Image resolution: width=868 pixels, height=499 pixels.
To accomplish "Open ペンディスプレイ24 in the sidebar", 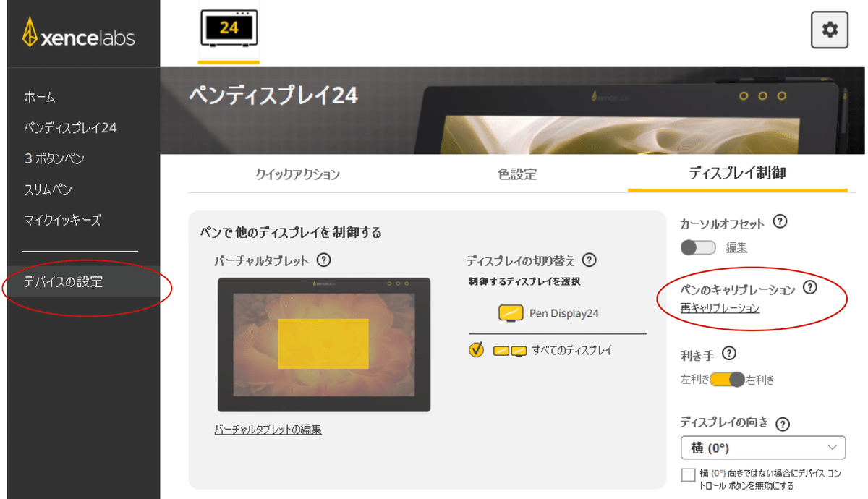I will coord(70,128).
